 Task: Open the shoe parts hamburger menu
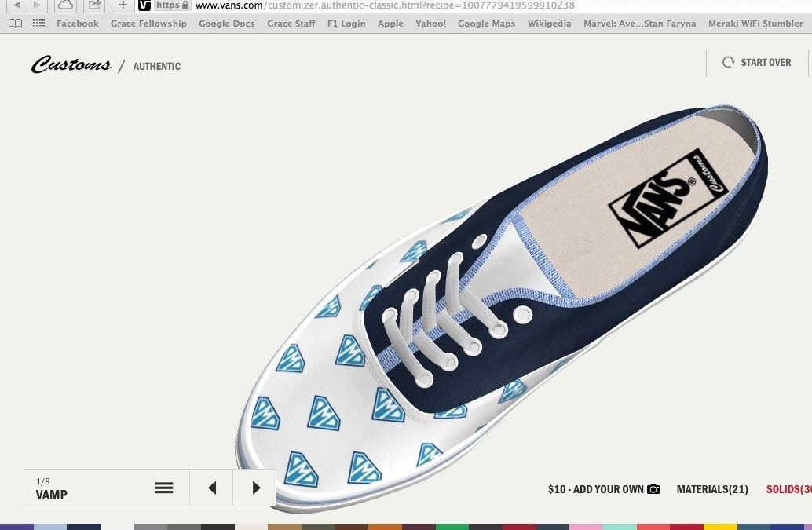click(163, 488)
